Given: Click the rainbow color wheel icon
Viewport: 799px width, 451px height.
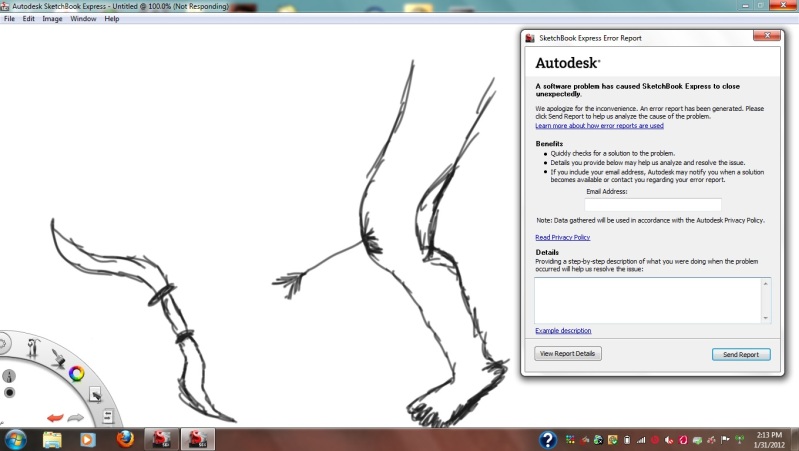Looking at the screenshot, I should click(x=77, y=374).
